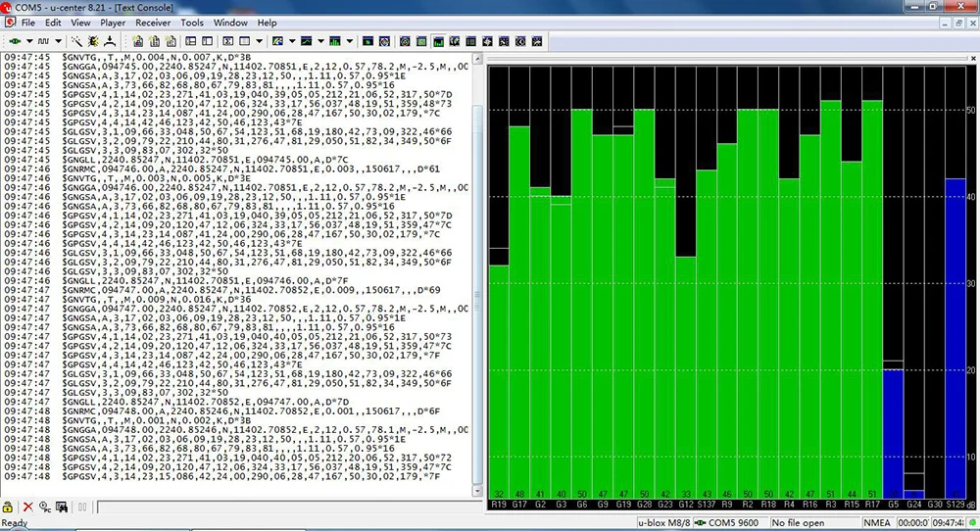980x531 pixels.
Task: Open the histogram view green bars icon
Action: 335,41
